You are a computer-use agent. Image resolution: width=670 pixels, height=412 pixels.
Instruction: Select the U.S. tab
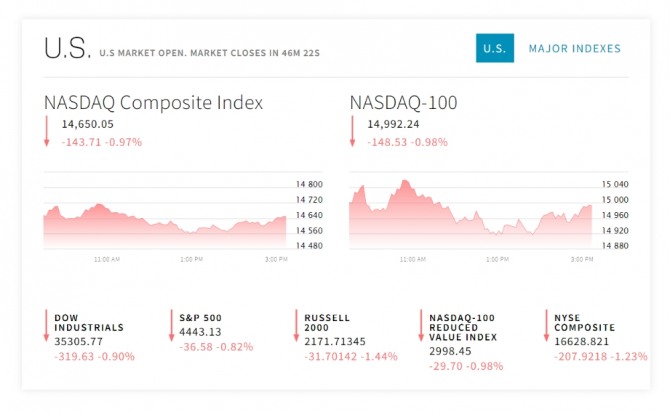494,48
